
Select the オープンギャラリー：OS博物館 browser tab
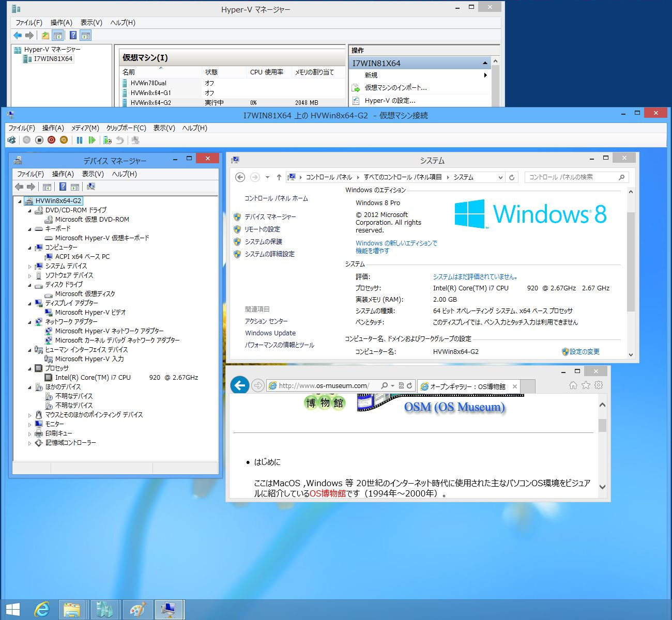click(468, 386)
